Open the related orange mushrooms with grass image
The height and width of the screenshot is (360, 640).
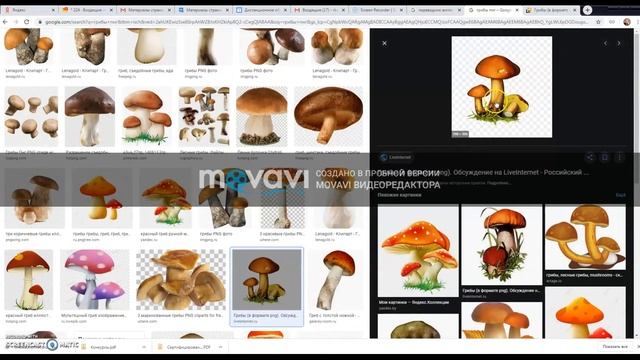point(502,244)
